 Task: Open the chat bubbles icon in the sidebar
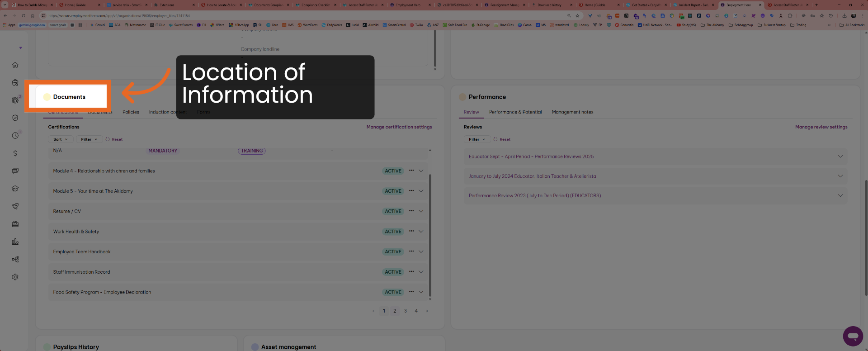coord(15,171)
